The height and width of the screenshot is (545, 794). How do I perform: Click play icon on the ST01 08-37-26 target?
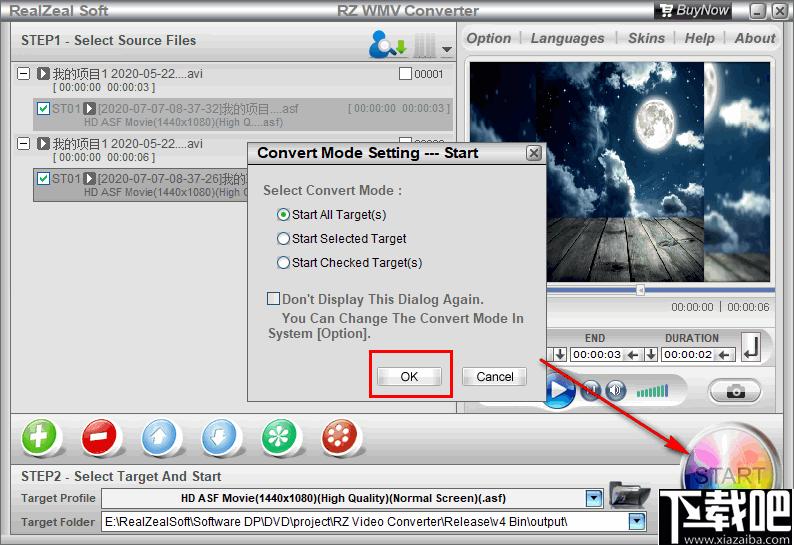pos(90,178)
